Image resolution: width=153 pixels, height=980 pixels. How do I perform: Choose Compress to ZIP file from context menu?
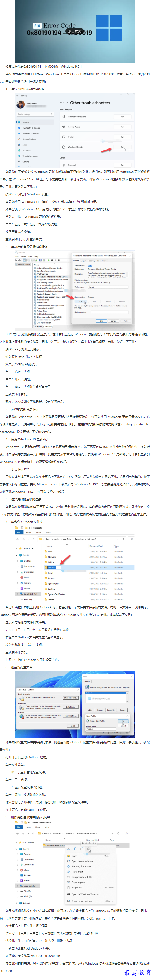82,877
